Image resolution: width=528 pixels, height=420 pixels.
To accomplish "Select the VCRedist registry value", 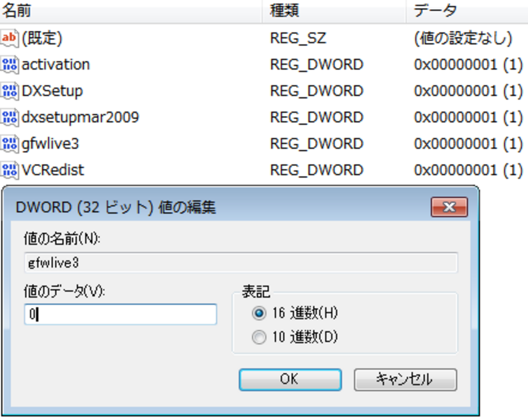I will (x=53, y=170).
